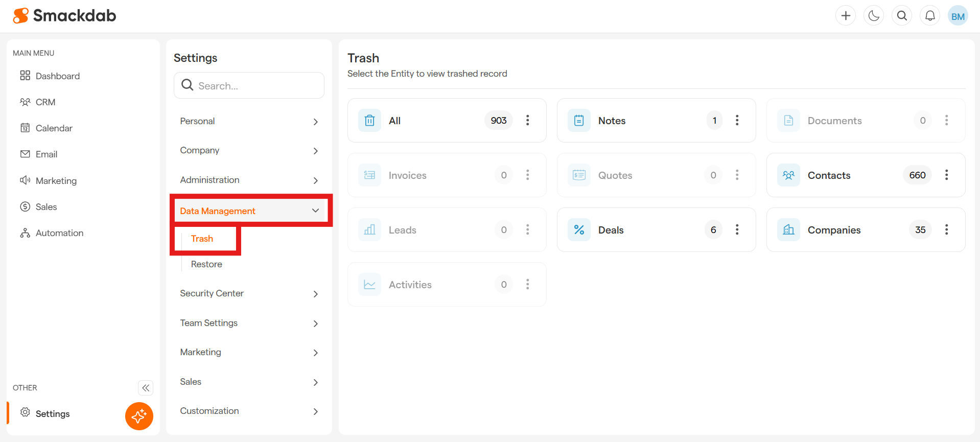This screenshot has width=980, height=442.
Task: Click the orange AI sparkle button
Action: (x=139, y=416)
